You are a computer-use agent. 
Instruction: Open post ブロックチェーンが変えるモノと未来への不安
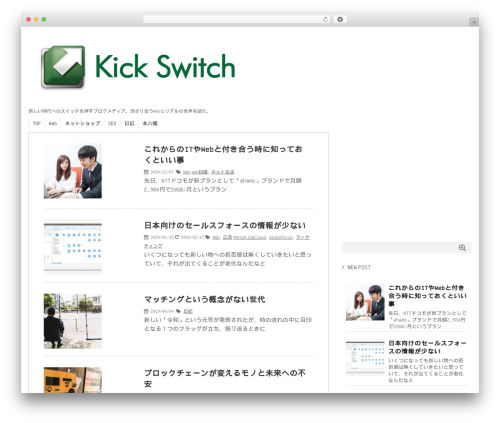click(x=225, y=378)
